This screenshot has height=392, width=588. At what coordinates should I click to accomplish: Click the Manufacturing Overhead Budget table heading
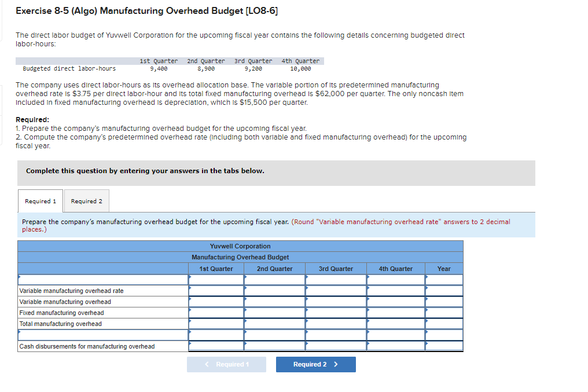(240, 257)
